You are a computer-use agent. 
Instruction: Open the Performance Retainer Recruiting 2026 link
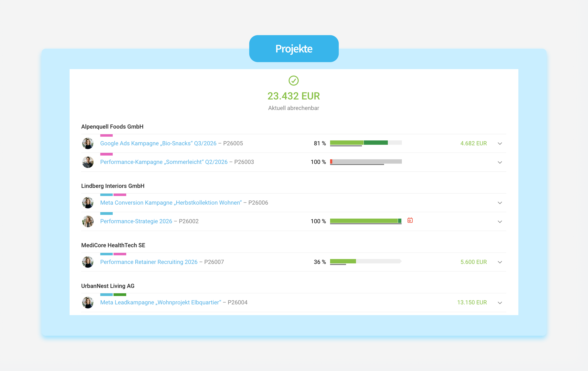pyautogui.click(x=149, y=262)
